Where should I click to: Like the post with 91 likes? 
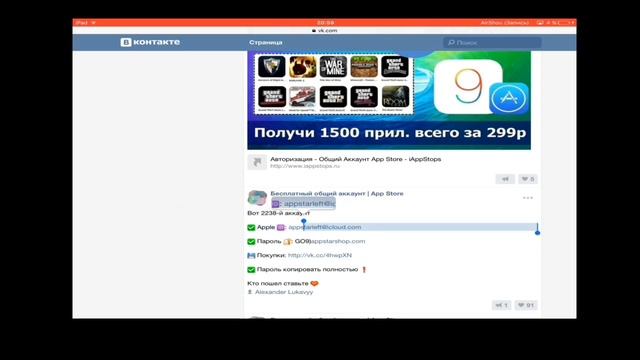click(x=526, y=305)
